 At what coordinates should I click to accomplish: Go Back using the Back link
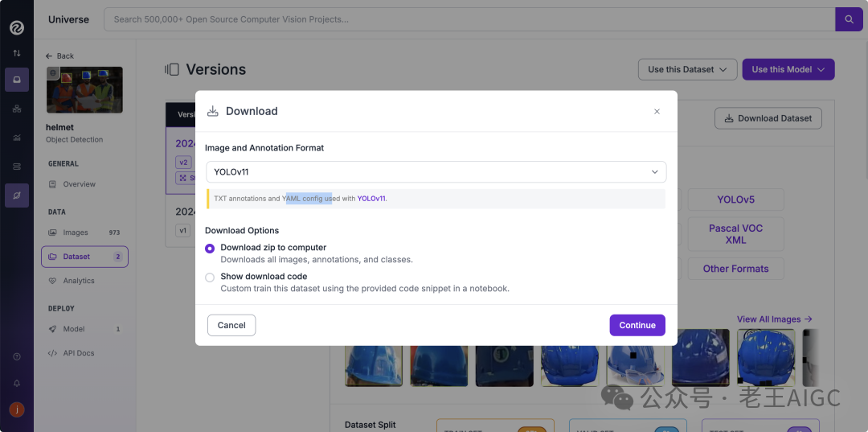coord(59,56)
